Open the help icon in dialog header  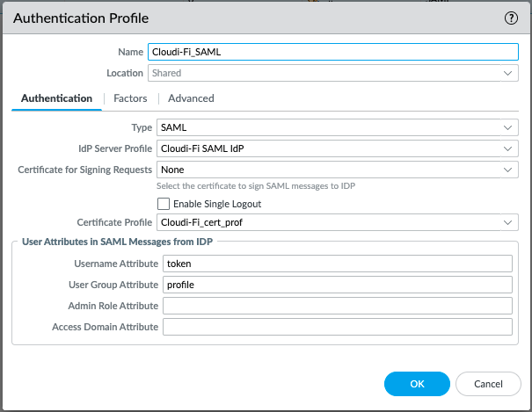[510, 18]
